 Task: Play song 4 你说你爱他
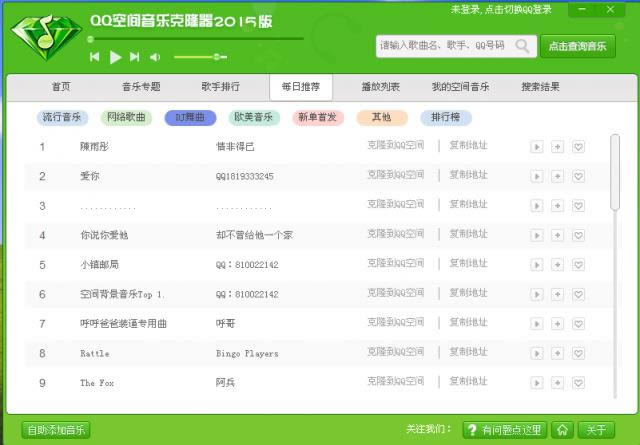(x=537, y=235)
